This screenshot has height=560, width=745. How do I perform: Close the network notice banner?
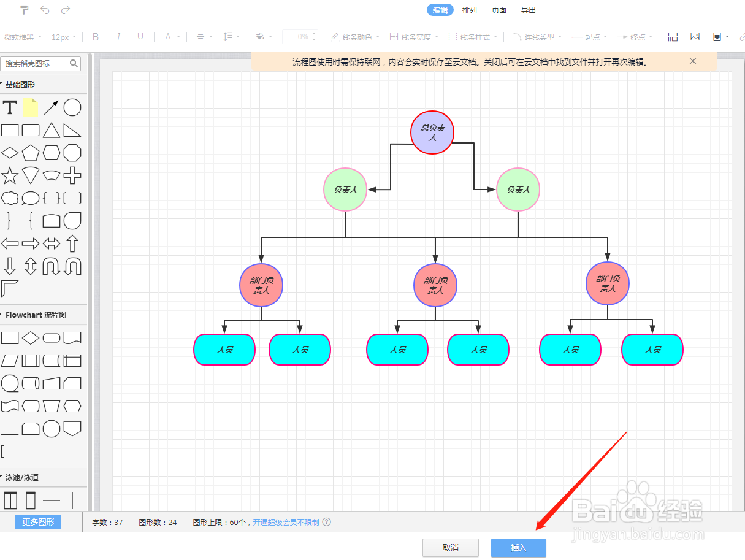click(693, 61)
